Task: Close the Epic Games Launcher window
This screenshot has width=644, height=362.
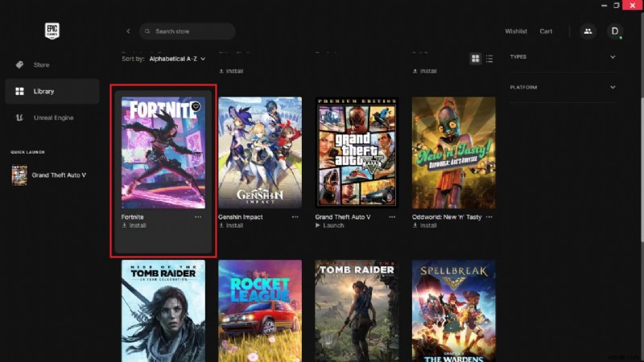Action: click(633, 6)
